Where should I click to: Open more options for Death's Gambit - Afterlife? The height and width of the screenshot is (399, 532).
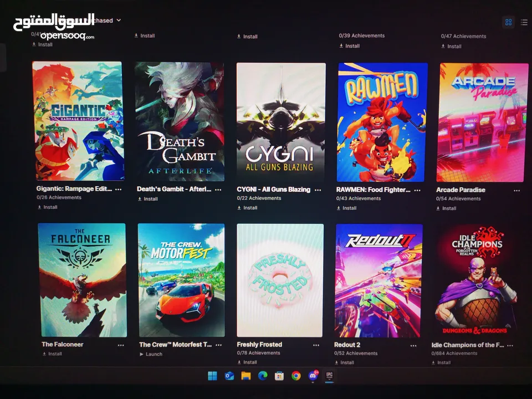tap(218, 190)
